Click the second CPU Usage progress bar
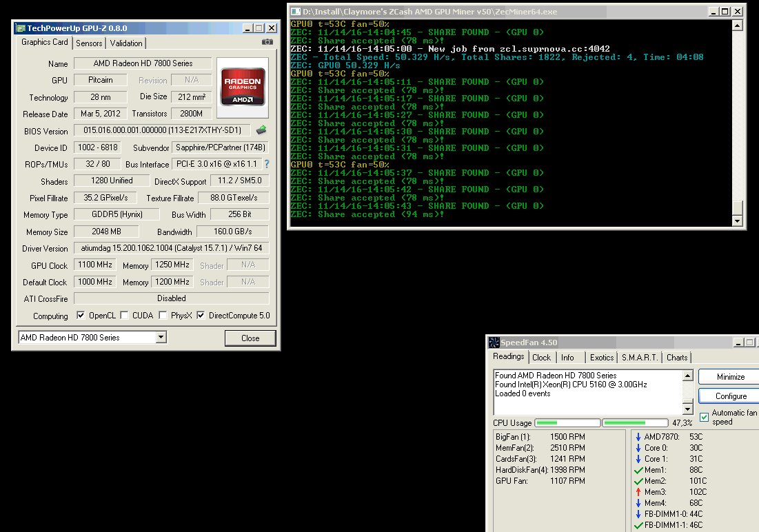This screenshot has width=759, height=532. pyautogui.click(x=635, y=422)
